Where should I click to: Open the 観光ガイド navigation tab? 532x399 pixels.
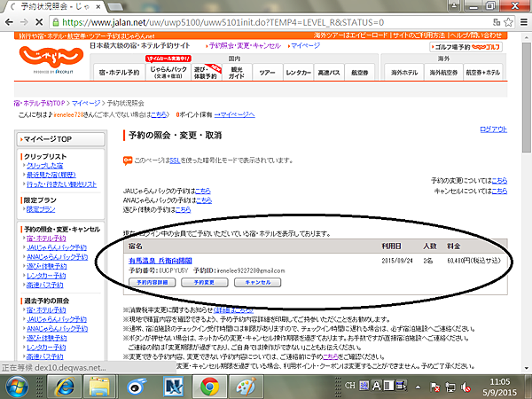[x=237, y=73]
